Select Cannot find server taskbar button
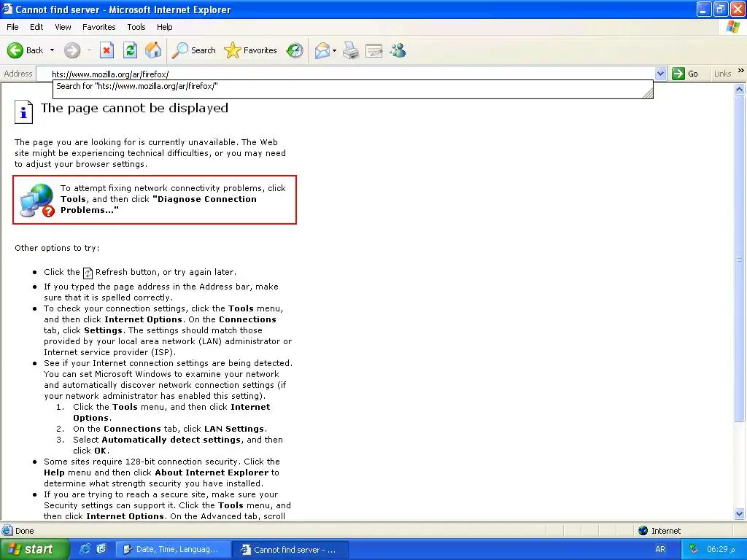 (x=290, y=550)
